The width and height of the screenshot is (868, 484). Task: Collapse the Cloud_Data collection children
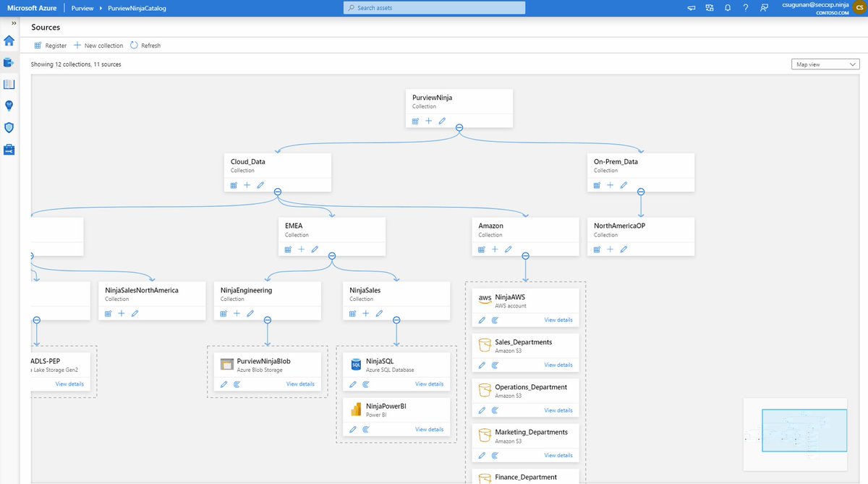[277, 192]
